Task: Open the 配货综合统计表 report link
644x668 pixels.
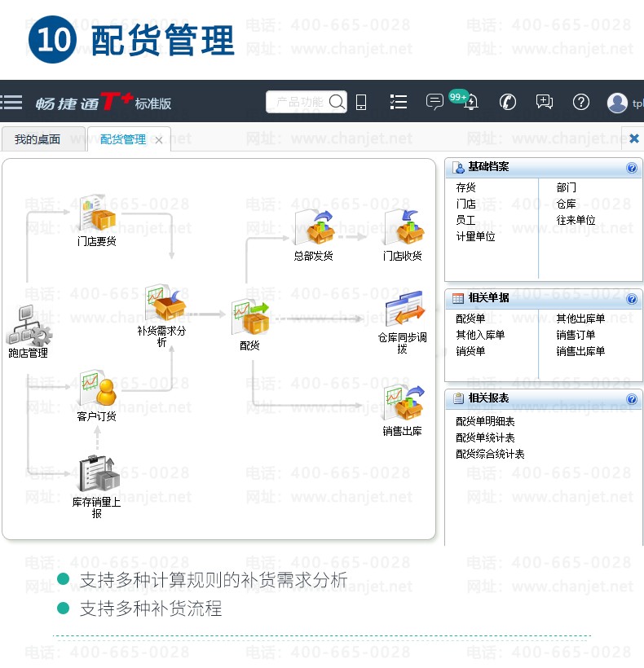Action: 490,454
